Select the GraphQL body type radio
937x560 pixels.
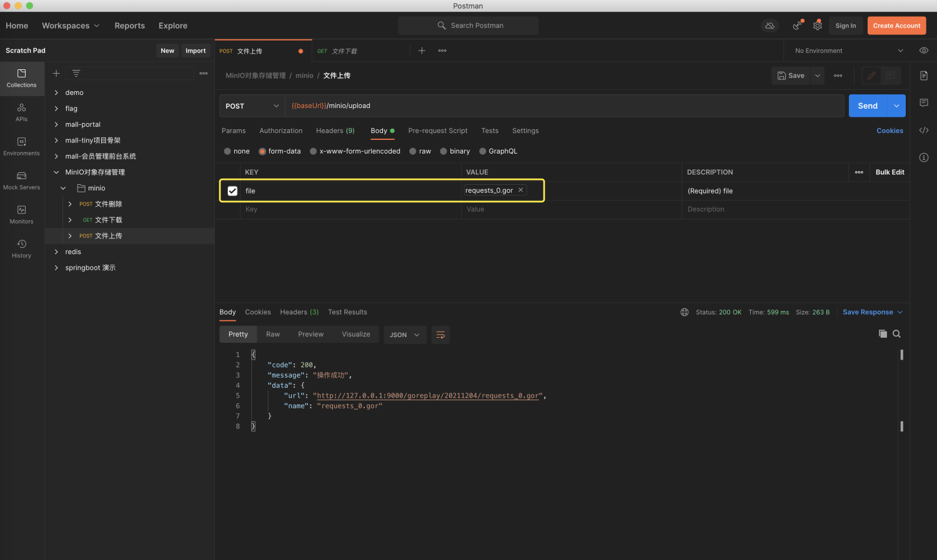click(x=483, y=151)
